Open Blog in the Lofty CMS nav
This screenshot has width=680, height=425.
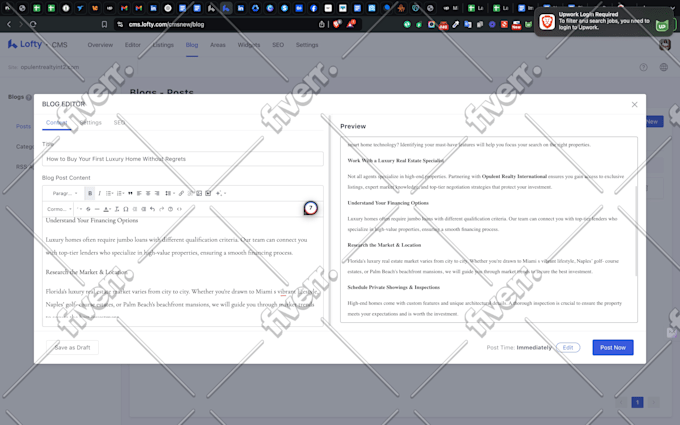[192, 45]
